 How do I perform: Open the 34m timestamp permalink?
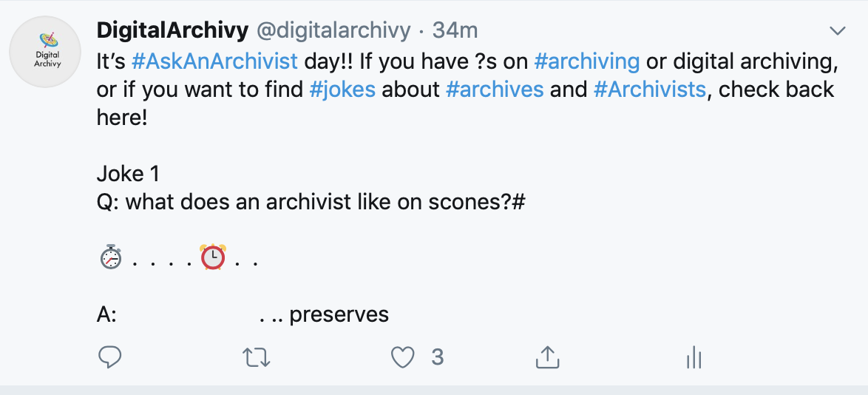[x=455, y=30]
